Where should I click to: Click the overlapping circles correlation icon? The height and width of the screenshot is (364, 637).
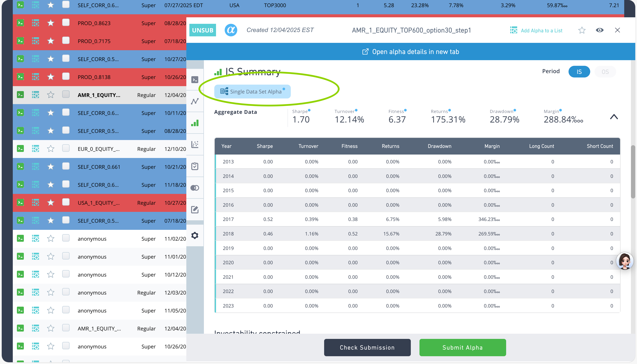pyautogui.click(x=195, y=188)
